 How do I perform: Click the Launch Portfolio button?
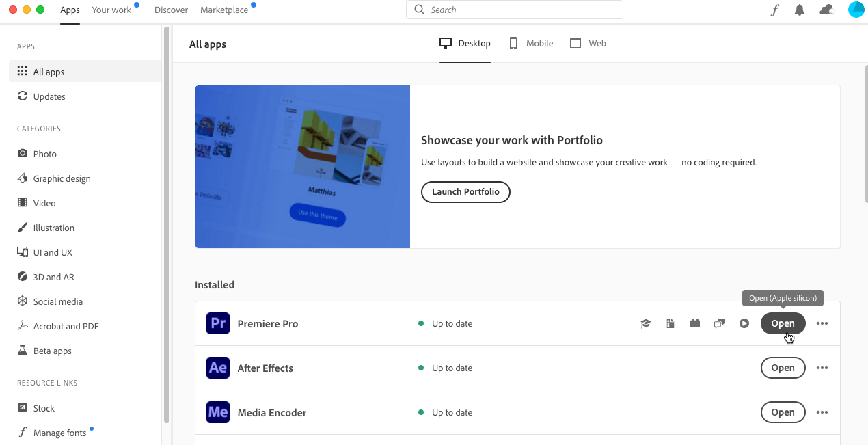(465, 192)
